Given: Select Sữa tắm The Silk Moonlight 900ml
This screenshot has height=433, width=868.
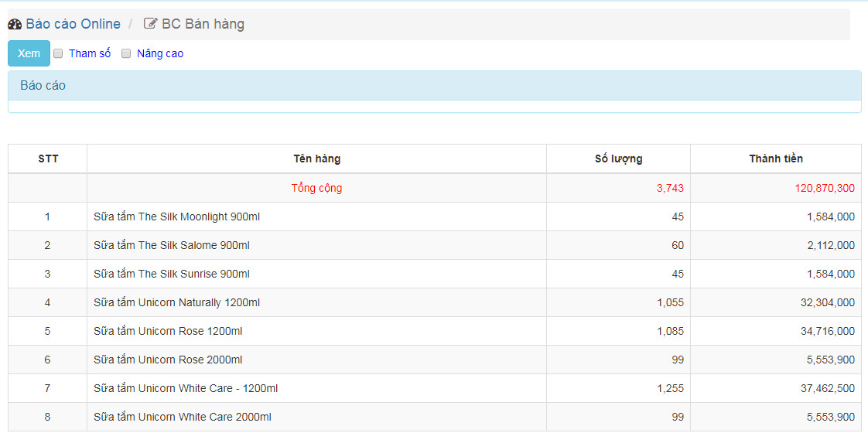Looking at the screenshot, I should click(176, 216).
